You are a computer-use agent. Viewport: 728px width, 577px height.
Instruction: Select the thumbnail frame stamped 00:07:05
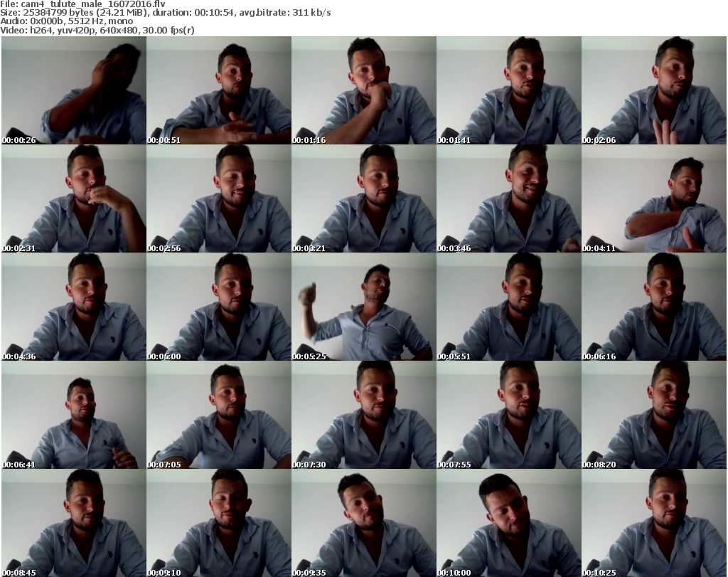click(x=219, y=415)
